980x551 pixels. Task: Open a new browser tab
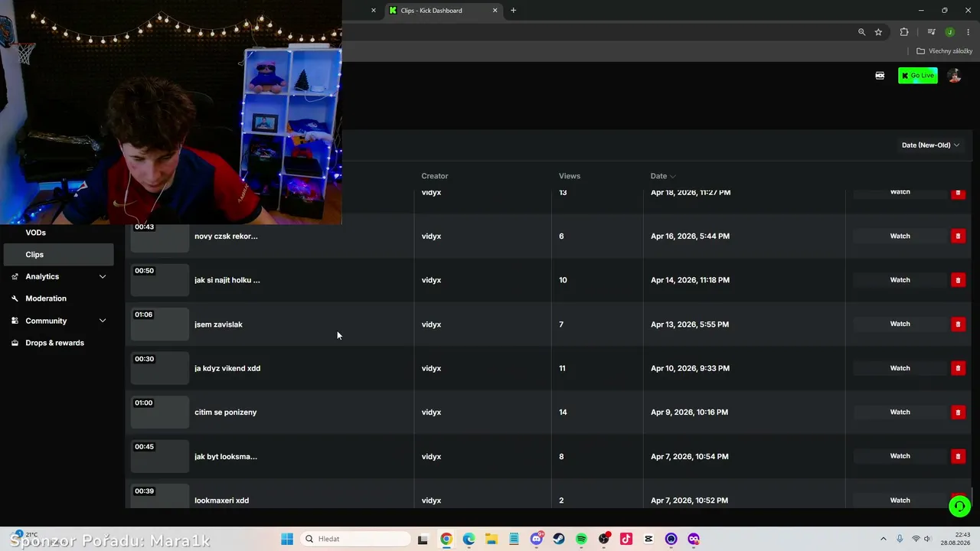click(513, 11)
